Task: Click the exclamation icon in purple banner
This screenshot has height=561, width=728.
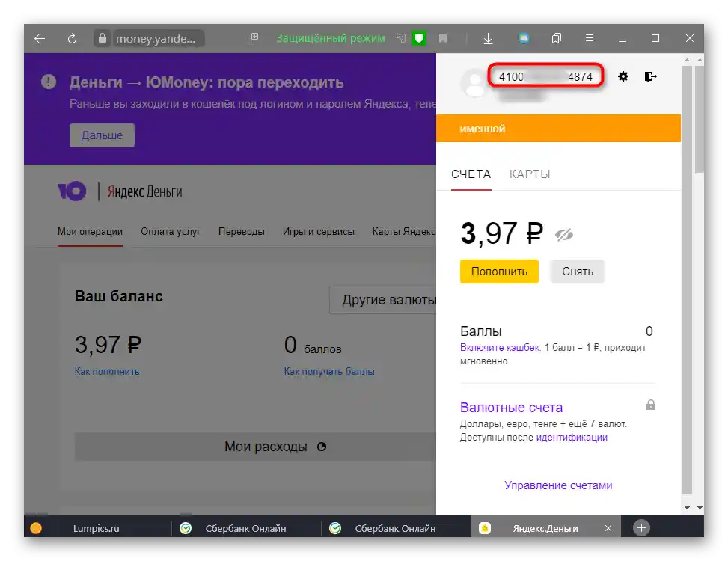Action: (x=49, y=82)
